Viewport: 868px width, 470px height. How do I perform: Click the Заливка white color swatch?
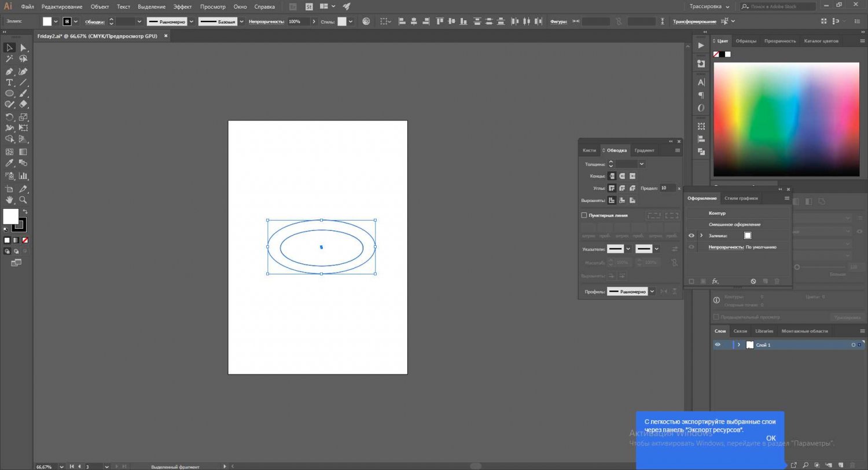coord(748,236)
